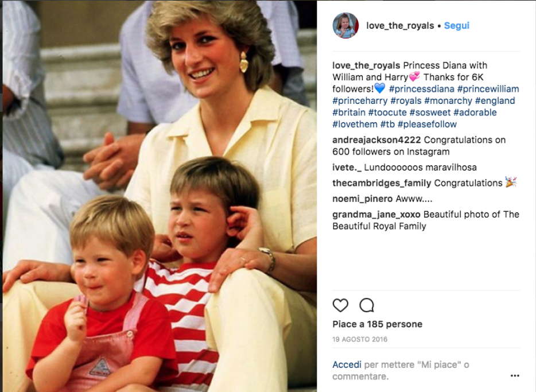Open the #pleasefollow hashtag
The width and height of the screenshot is (536, 392).
428,124
